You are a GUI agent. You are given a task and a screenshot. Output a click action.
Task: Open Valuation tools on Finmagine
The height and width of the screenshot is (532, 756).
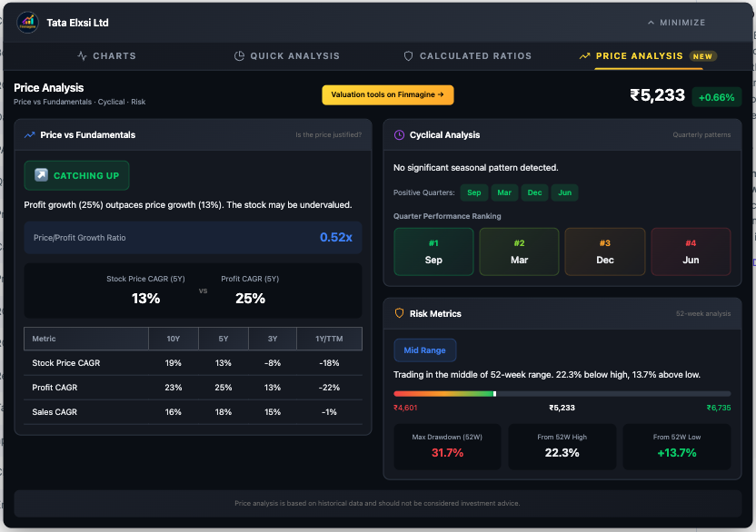pos(387,94)
